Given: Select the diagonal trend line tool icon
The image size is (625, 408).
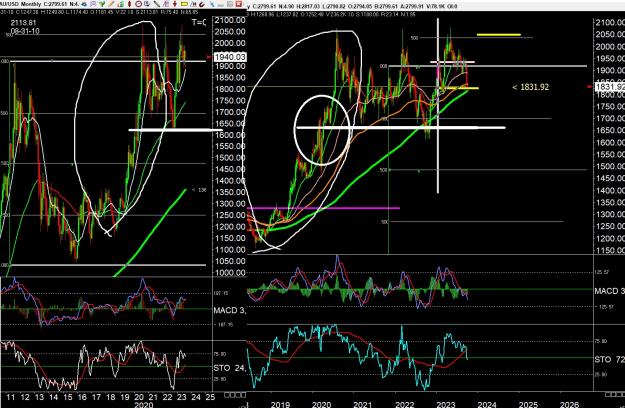Looking at the screenshot, I should click(x=157, y=4).
